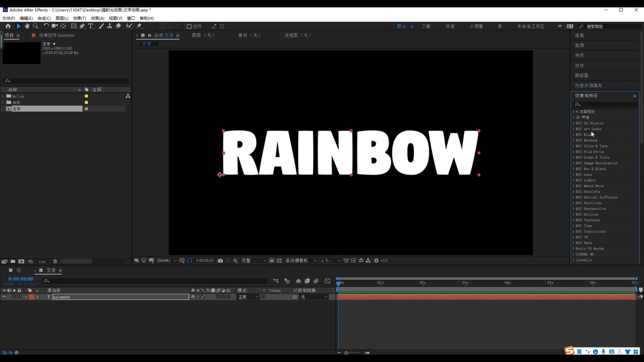Click RAINBOW layer red label swatch

[x=32, y=297]
